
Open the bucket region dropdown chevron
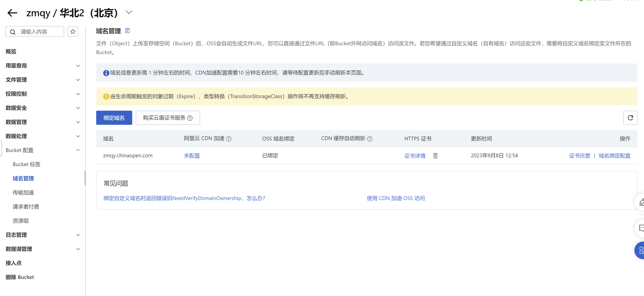coord(129,12)
